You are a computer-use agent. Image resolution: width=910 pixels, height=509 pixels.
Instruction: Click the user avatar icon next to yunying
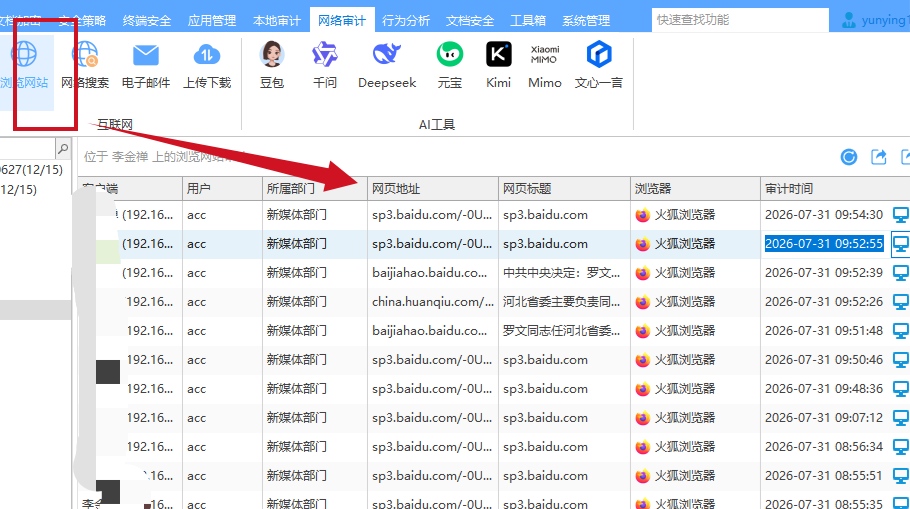click(848, 20)
